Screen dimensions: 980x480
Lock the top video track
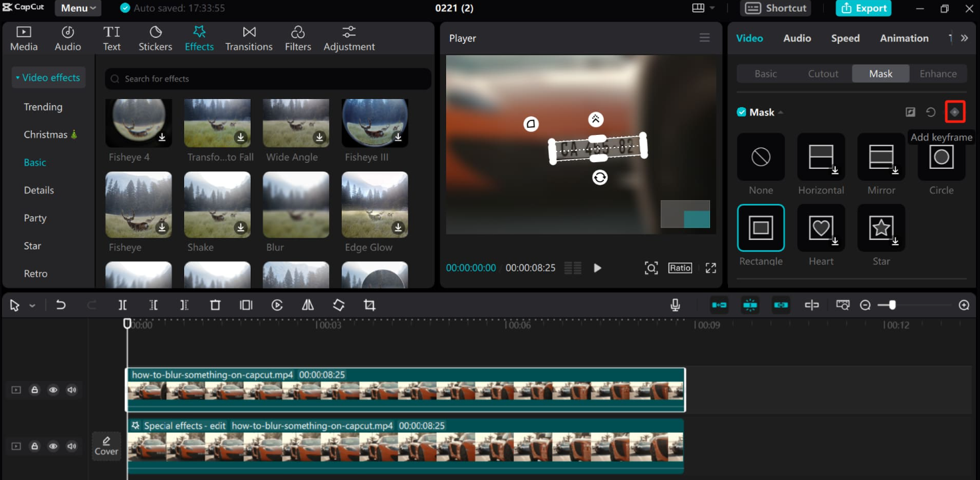35,390
